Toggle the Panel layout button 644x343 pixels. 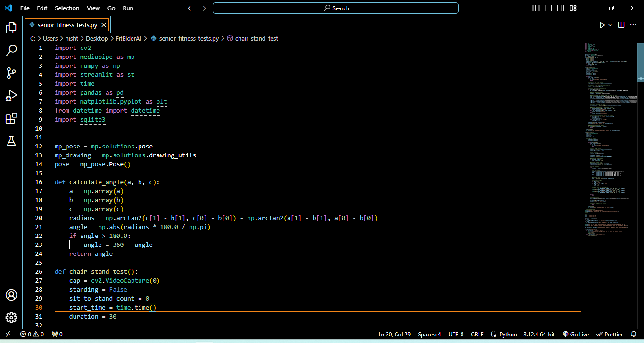coord(548,8)
